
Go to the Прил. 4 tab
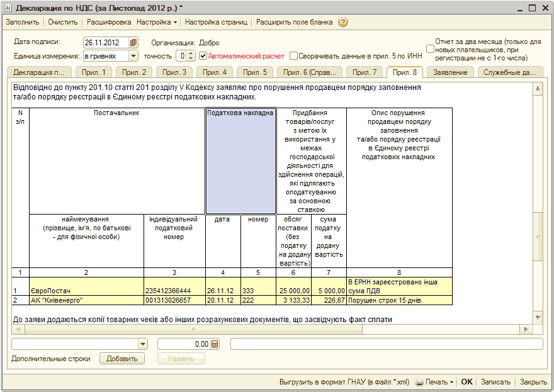(x=215, y=72)
